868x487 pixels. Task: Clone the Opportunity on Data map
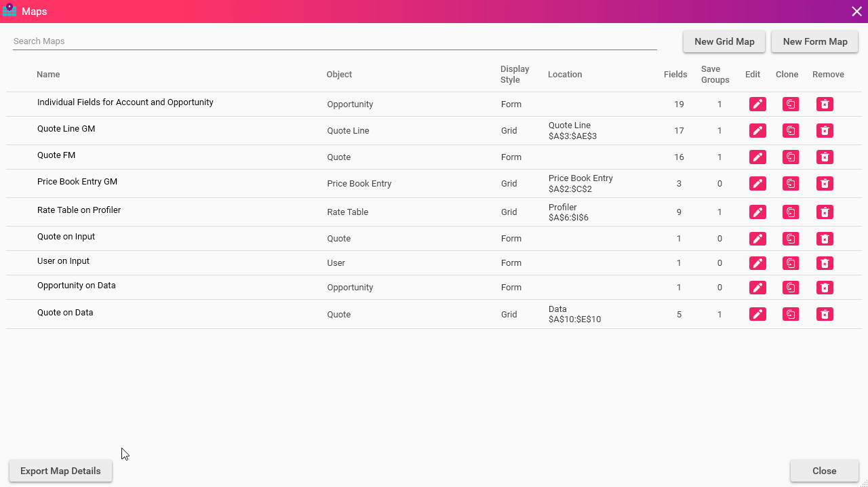(x=791, y=288)
